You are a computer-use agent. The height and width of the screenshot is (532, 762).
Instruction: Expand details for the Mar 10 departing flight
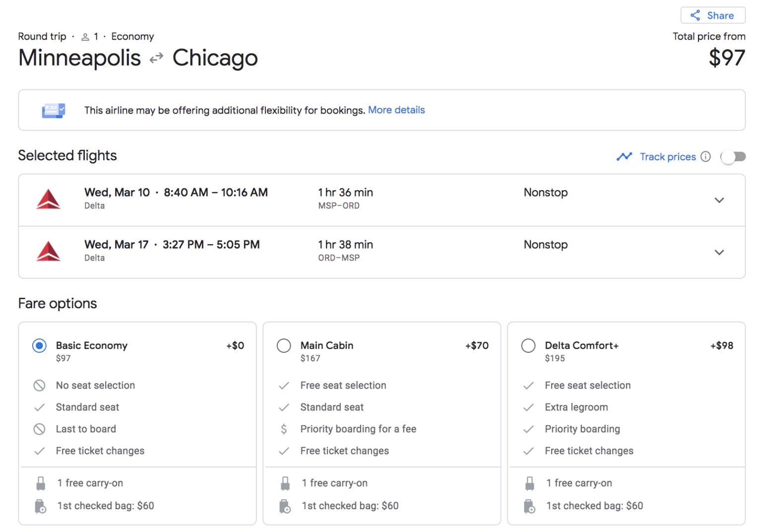720,200
